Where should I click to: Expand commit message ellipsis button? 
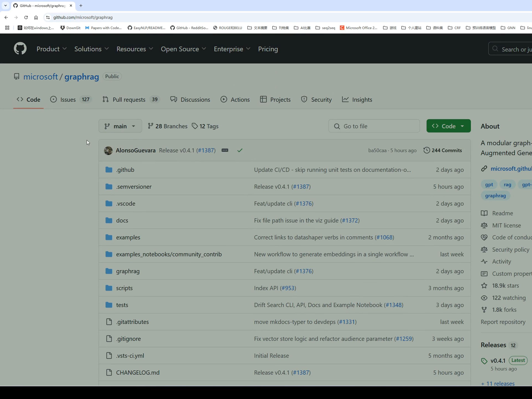(225, 150)
